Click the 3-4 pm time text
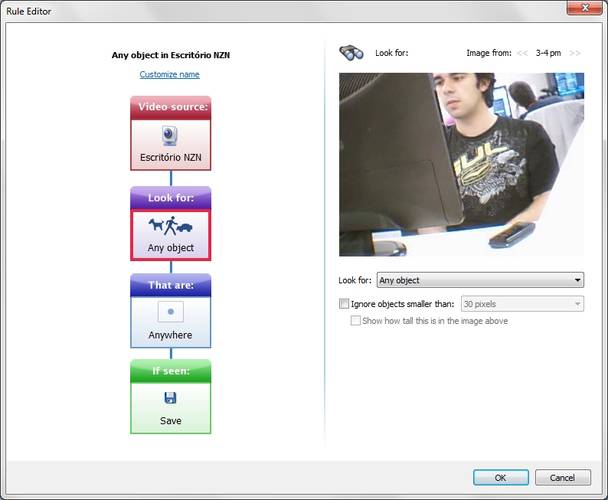This screenshot has width=608, height=500. pos(548,53)
